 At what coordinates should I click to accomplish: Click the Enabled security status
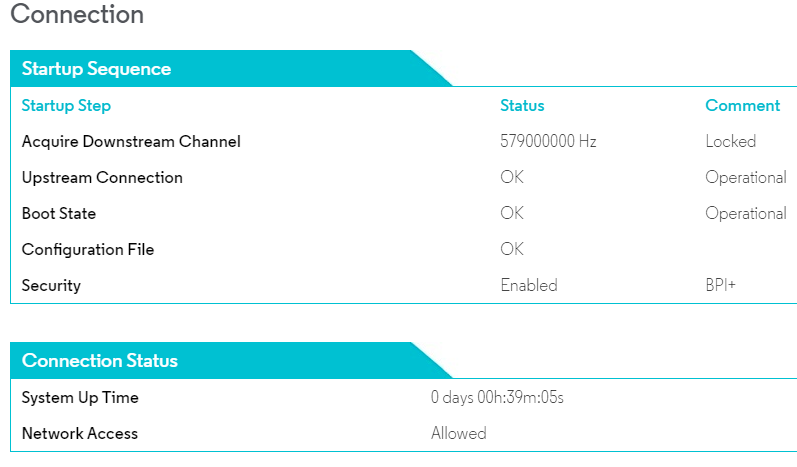(528, 286)
